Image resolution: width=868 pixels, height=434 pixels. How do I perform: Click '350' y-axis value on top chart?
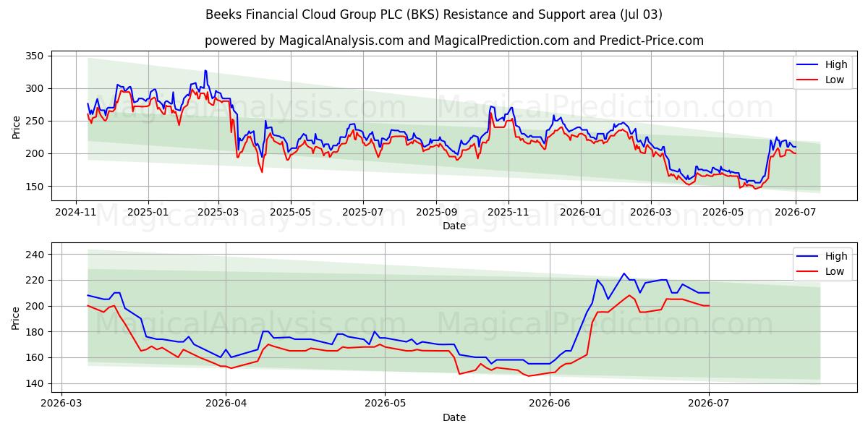pos(35,56)
